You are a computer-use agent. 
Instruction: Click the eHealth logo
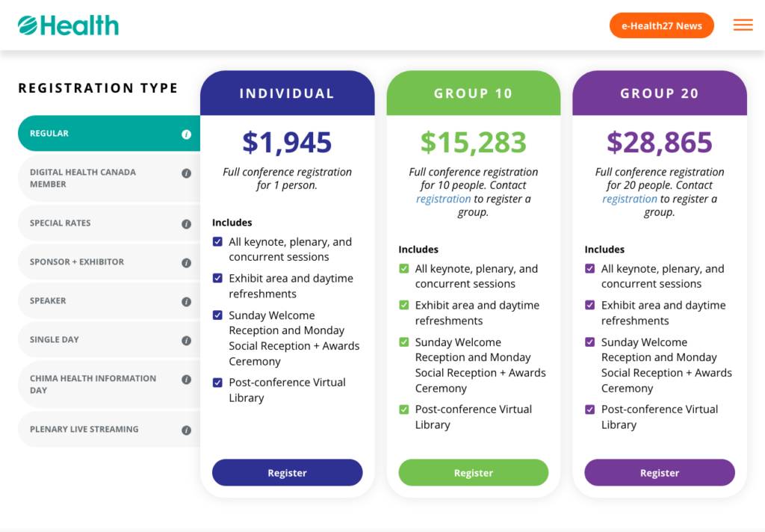68,25
